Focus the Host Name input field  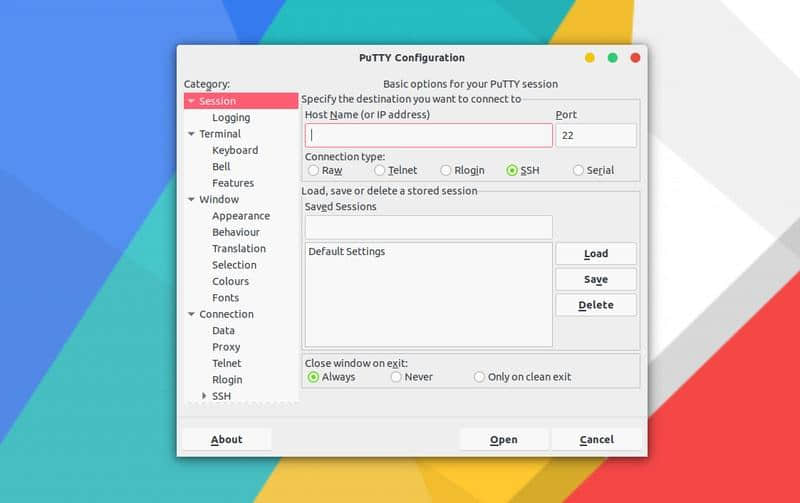(429, 136)
